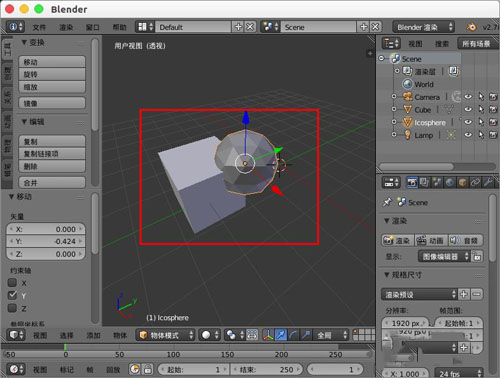Hide the Cube with its eye icon
The image size is (500, 378).
(x=468, y=110)
